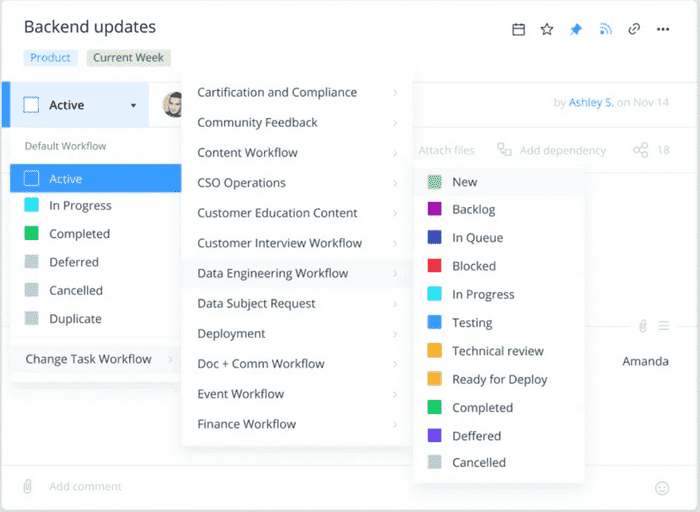This screenshot has width=700, height=512.
Task: Click the share count 18
Action: (663, 150)
